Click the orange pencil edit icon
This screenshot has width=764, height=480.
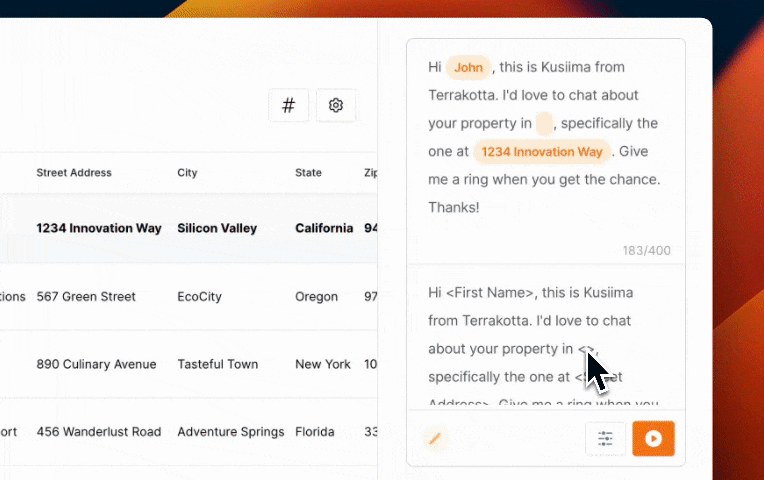[435, 439]
